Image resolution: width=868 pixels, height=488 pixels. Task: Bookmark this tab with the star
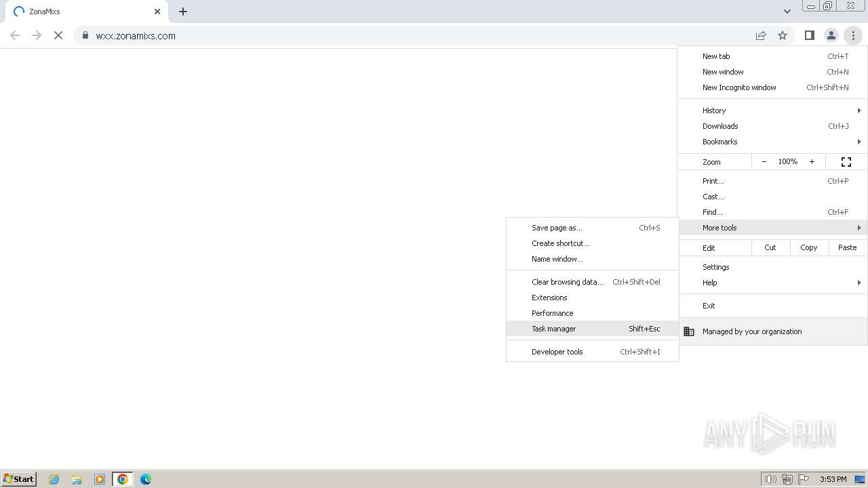pyautogui.click(x=783, y=35)
